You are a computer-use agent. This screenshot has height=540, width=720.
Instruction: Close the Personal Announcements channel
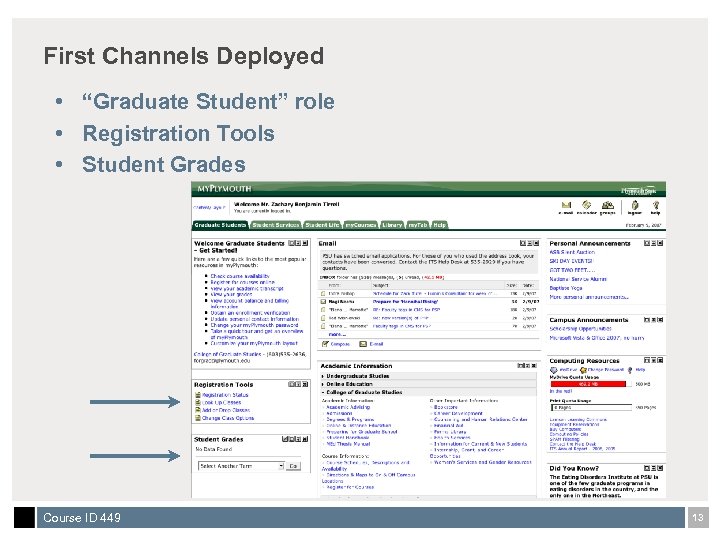pyautogui.click(x=660, y=243)
